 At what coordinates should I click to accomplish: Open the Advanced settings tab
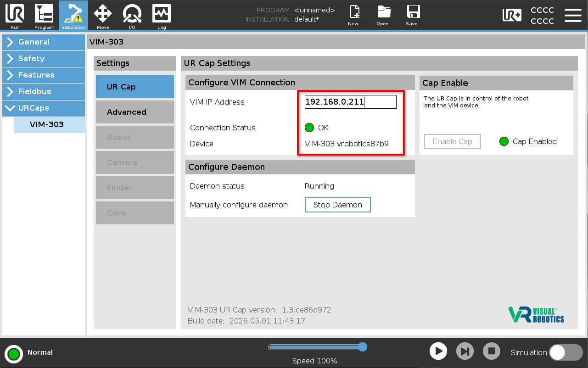135,112
